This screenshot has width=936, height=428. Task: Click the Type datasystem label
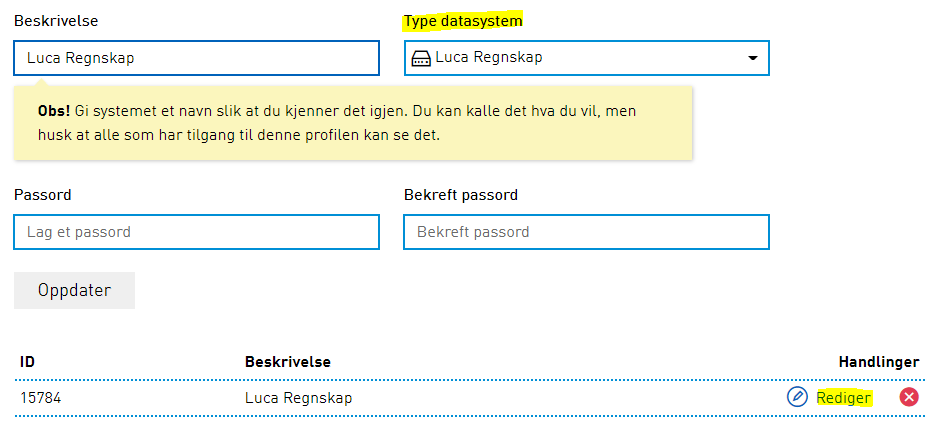[x=463, y=21]
